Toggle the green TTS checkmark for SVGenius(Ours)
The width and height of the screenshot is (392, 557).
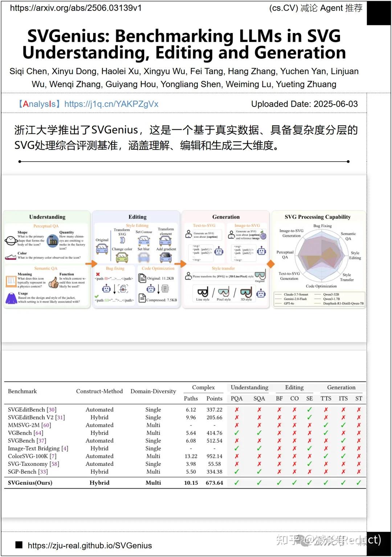(326, 483)
